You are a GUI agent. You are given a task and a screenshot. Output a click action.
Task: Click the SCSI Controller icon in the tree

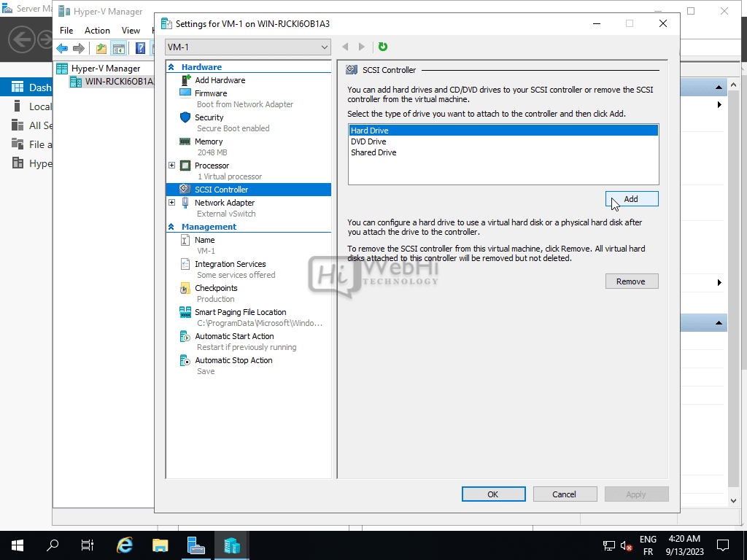(x=185, y=189)
